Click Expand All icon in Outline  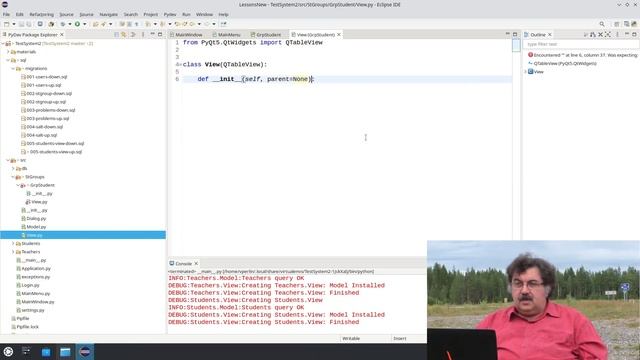pyautogui.click(x=608, y=35)
